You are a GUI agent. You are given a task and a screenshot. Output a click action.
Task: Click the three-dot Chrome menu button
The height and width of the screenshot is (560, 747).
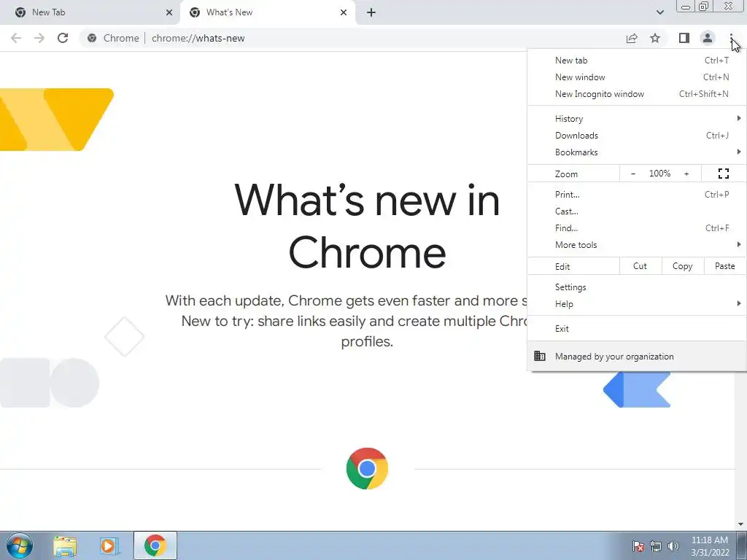731,38
